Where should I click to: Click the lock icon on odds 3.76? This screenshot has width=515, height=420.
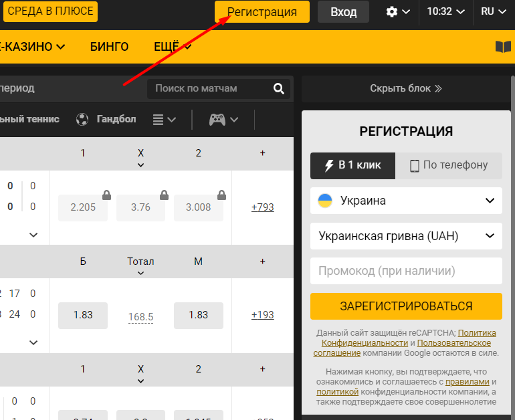[165, 195]
